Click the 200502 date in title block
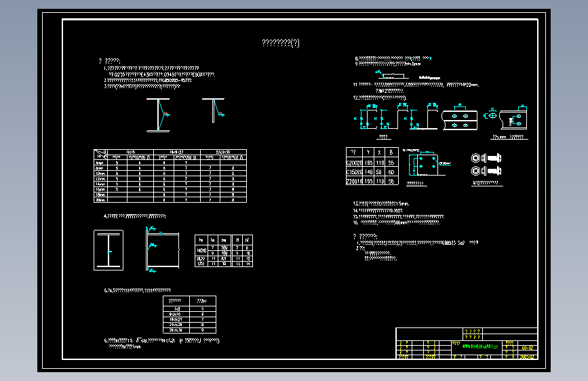 point(527,357)
